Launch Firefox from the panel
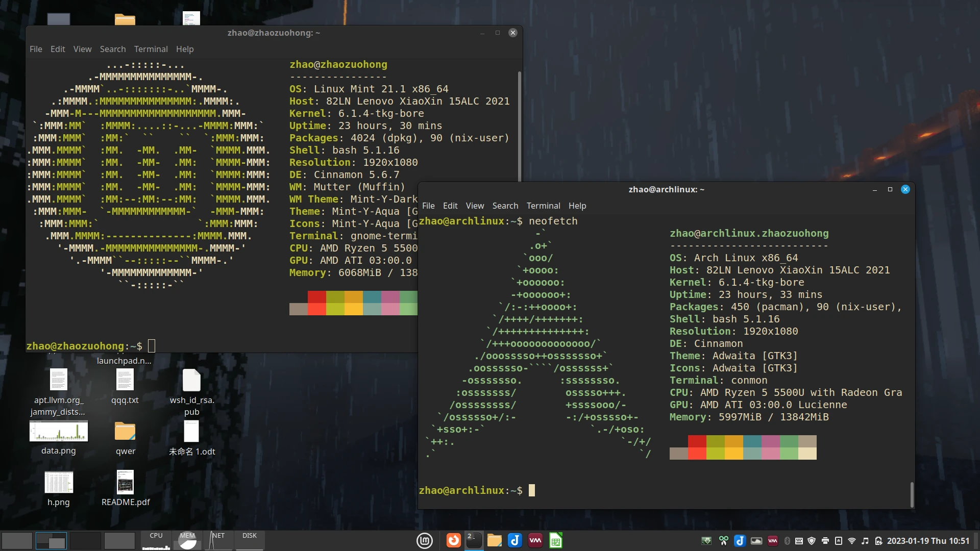The width and height of the screenshot is (980, 551). click(x=453, y=540)
